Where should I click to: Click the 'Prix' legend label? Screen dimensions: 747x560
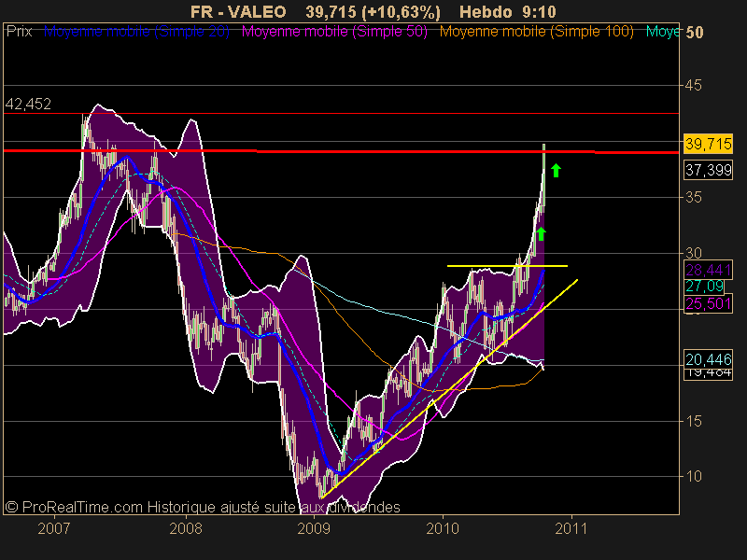pos(19,32)
